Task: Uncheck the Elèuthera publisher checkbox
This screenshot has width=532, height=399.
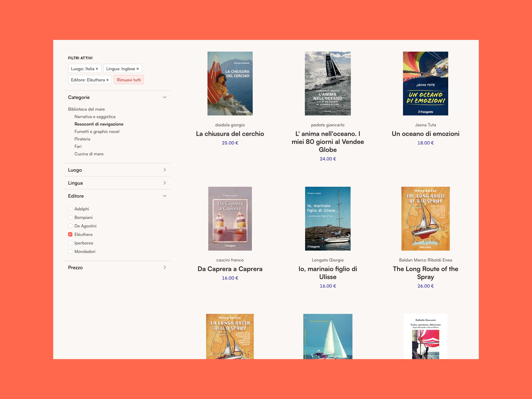Action: pos(70,234)
